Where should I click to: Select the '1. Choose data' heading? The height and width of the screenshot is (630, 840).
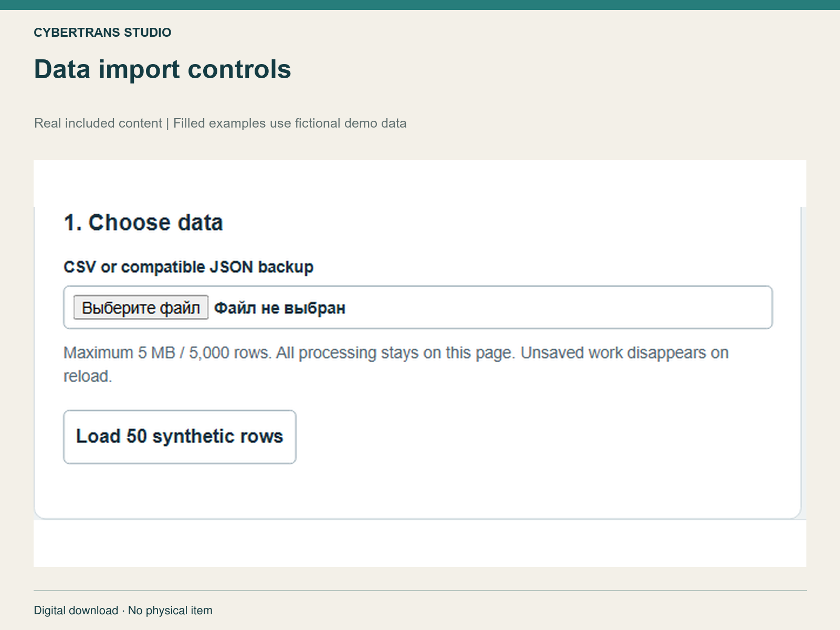[143, 223]
